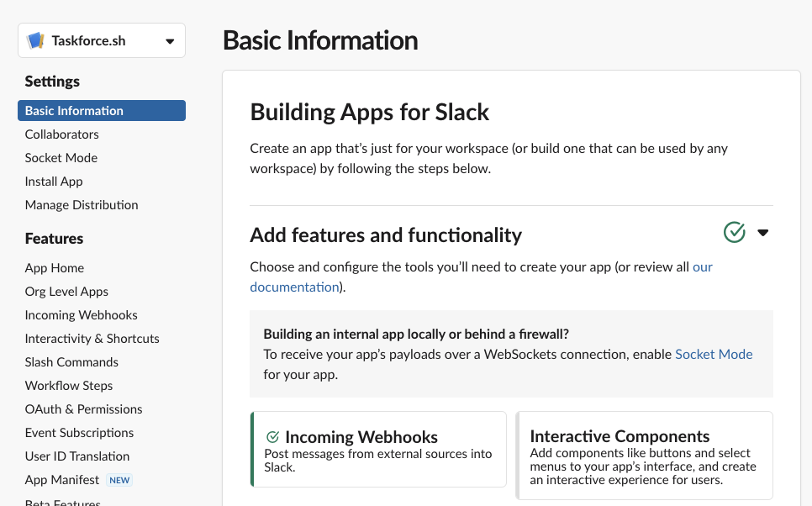Click the Incoming Webhooks green check icon
This screenshot has height=506, width=812.
[272, 437]
